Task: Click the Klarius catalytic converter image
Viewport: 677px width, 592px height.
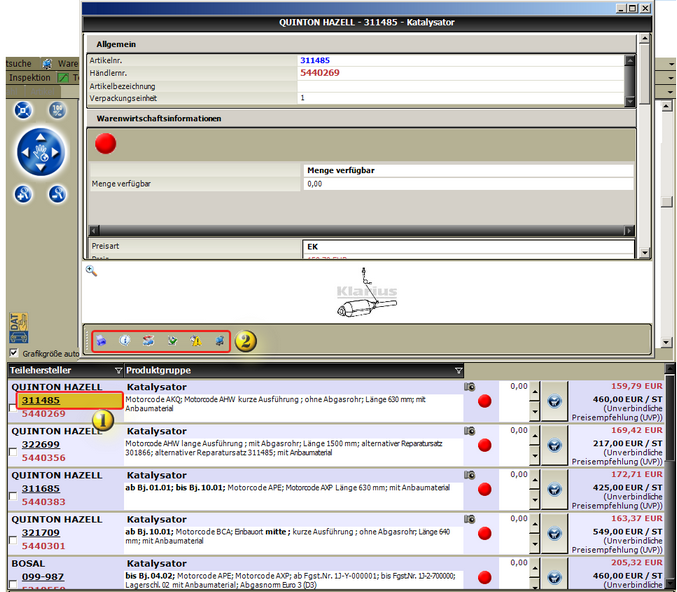Action: (x=367, y=293)
